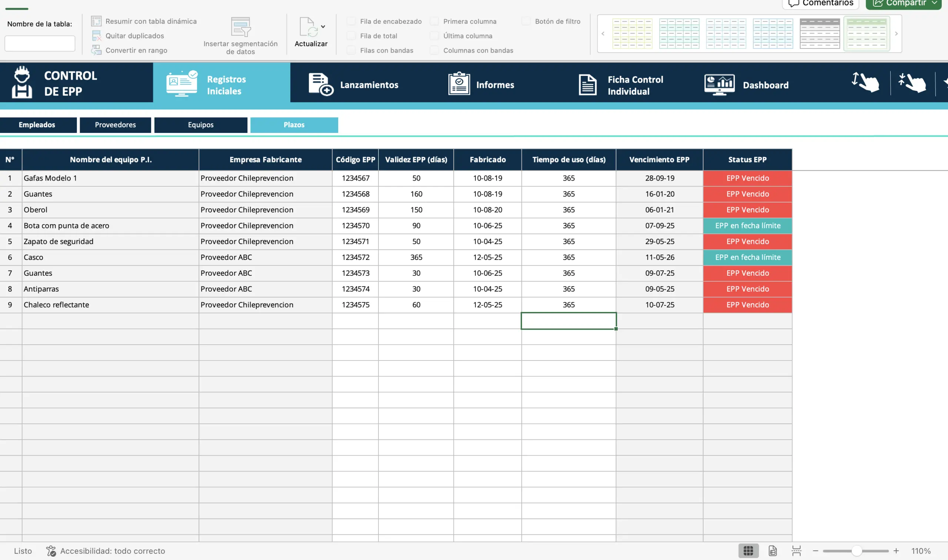Enable the Fila de encabezado checkbox

point(351,21)
